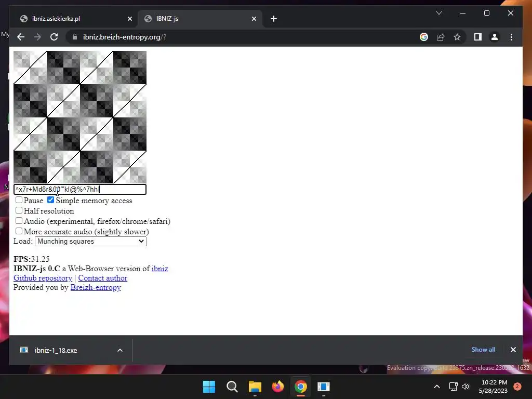Screen dimensions: 532x399
Task: Click the address bar URL
Action: coord(125,37)
